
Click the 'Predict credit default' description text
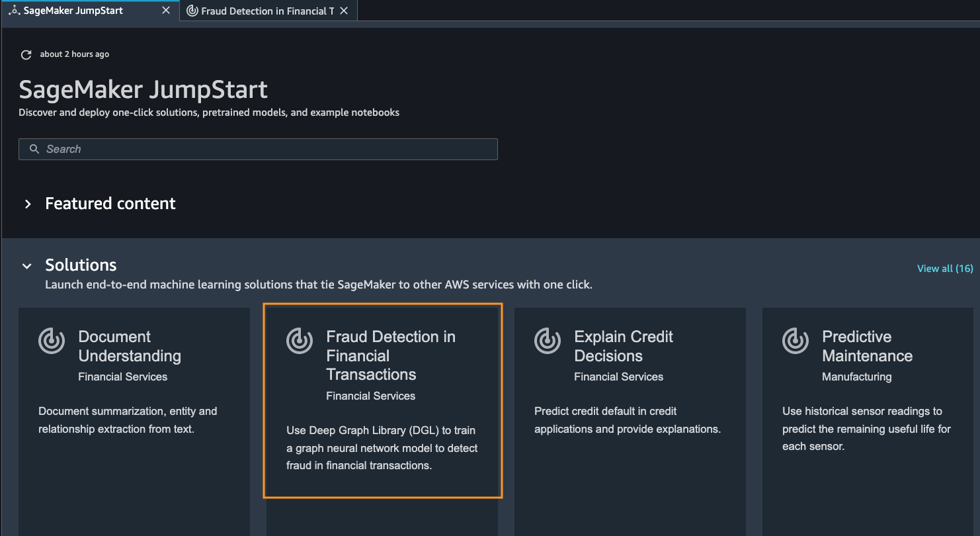click(628, 420)
